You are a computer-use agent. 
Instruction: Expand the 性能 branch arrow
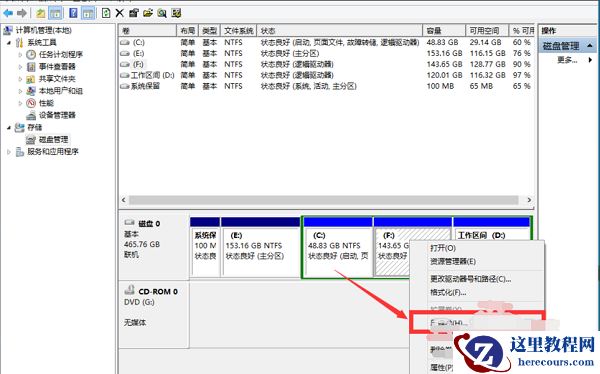(20, 103)
